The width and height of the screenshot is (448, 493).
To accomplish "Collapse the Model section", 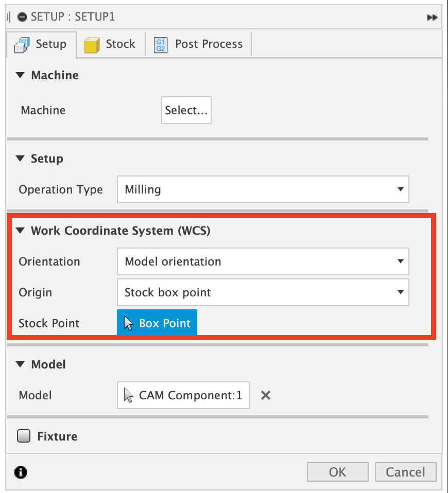I will (20, 364).
